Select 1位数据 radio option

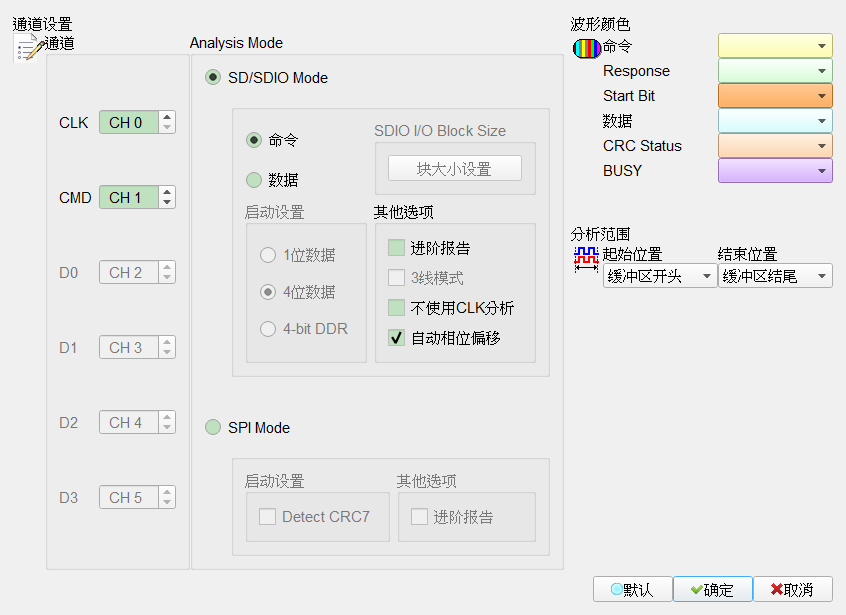pyautogui.click(x=268, y=255)
